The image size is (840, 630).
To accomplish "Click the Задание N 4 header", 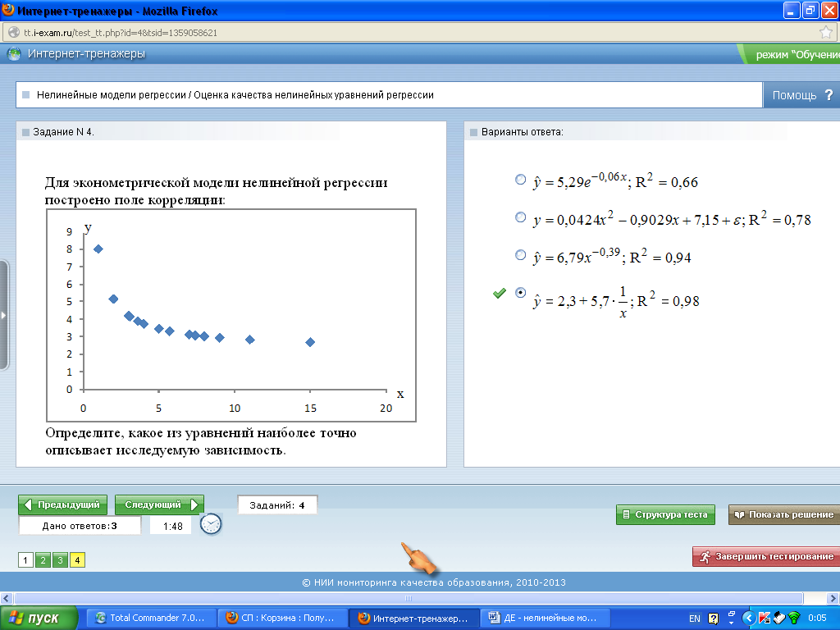I will click(63, 132).
